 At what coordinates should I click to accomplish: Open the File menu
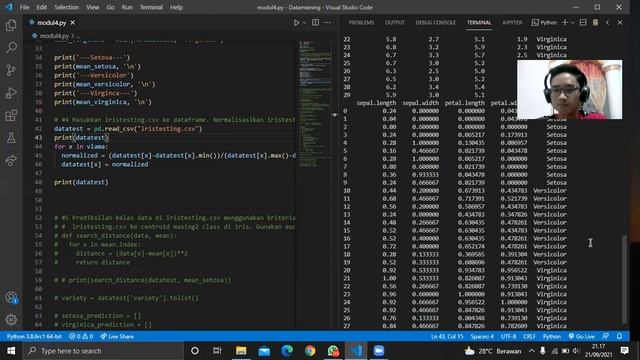point(24,7)
